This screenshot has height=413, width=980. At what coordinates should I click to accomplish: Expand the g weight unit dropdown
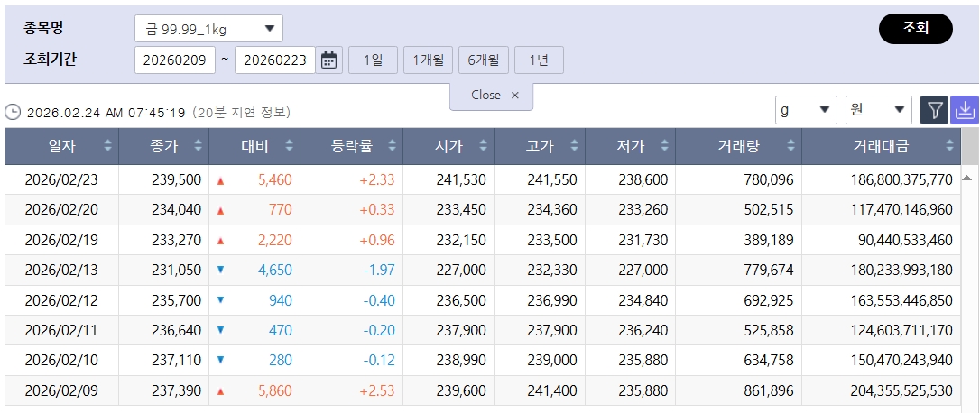pyautogui.click(x=806, y=110)
